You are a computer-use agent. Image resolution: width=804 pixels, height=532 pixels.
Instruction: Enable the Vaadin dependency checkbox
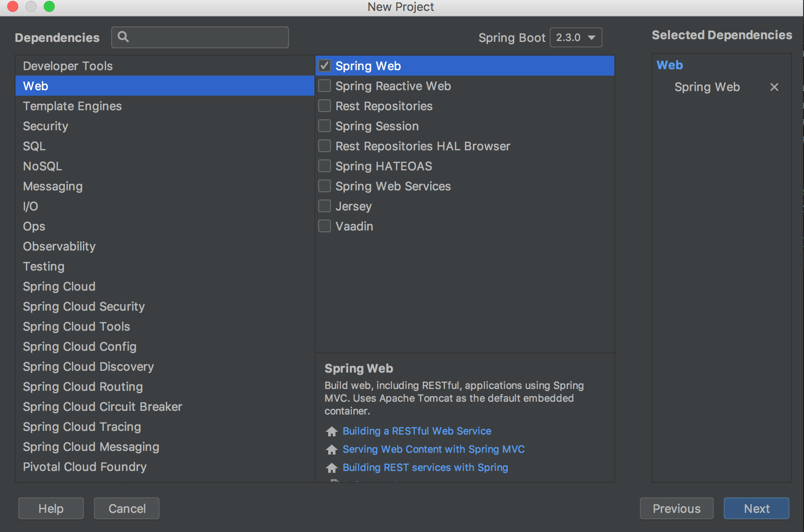(x=325, y=226)
